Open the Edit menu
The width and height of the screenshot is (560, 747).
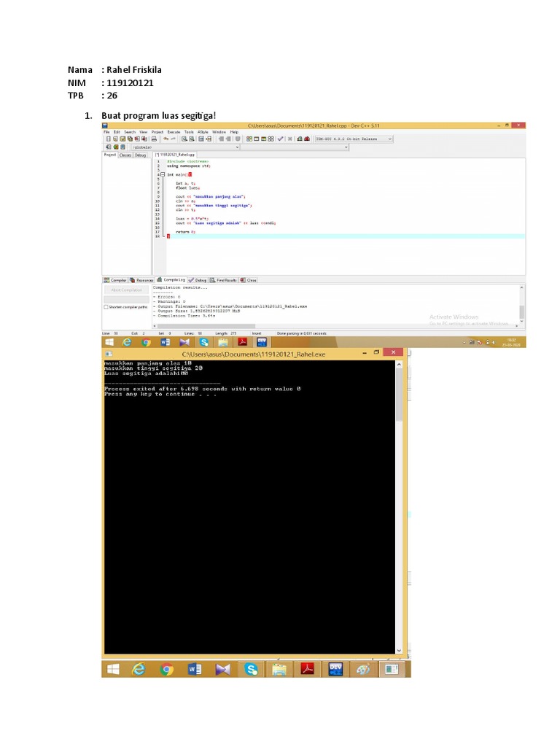[x=117, y=132]
